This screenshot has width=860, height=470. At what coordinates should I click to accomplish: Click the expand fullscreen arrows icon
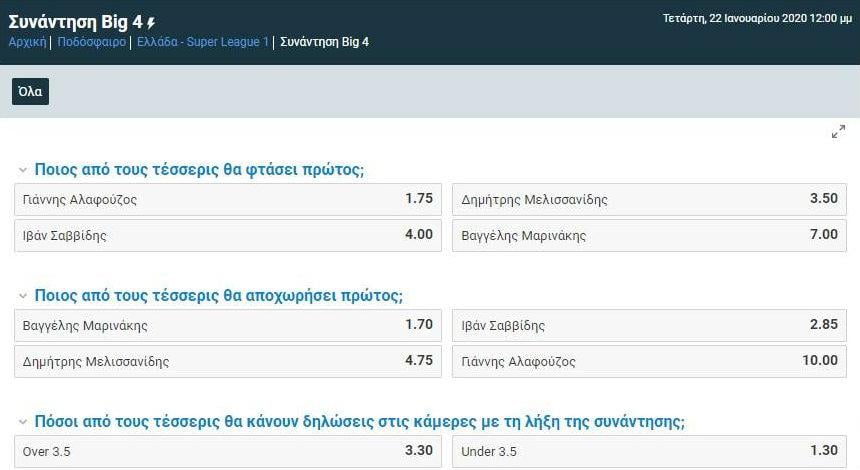click(838, 132)
